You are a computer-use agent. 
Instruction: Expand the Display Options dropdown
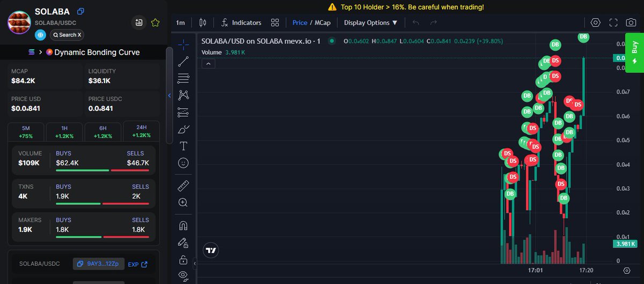(x=371, y=23)
